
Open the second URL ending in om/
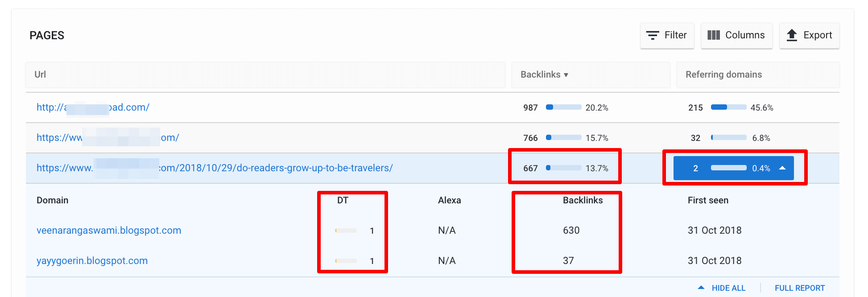click(107, 138)
